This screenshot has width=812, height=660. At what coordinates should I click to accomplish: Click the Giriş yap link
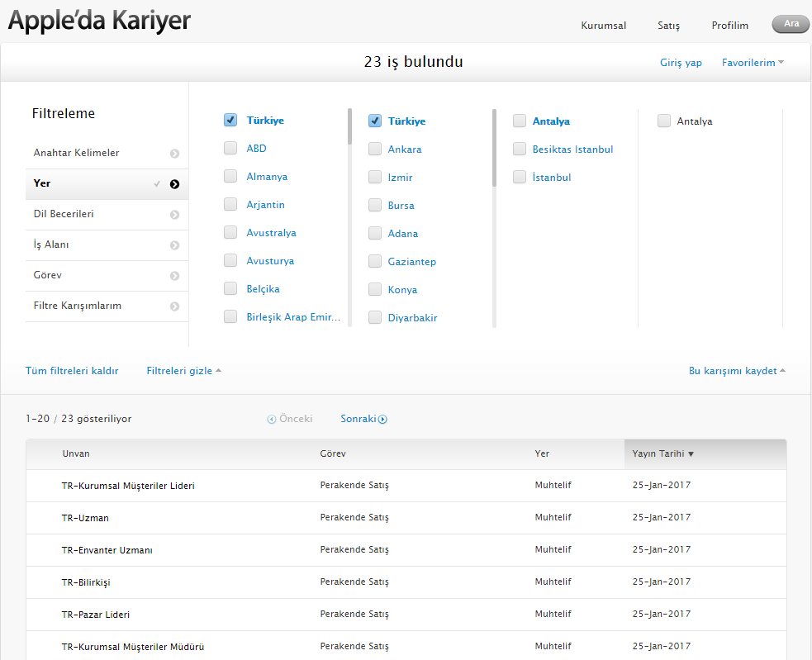681,63
